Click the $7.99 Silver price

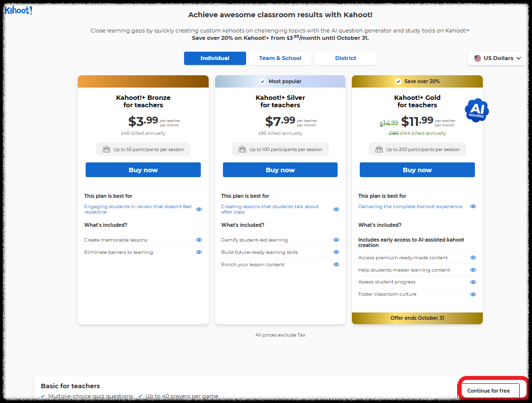[280, 121]
